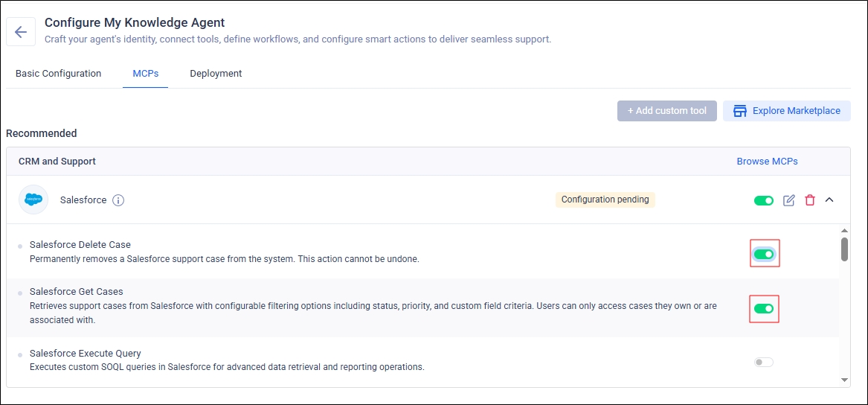Click the Configuration pending status badge
868x405 pixels.
pos(605,200)
